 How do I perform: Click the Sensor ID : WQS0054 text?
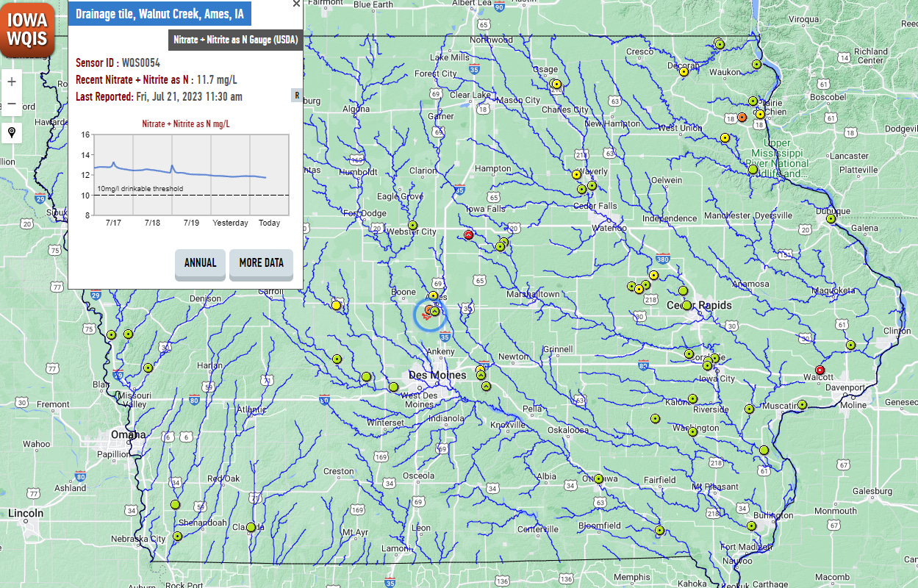(x=118, y=63)
